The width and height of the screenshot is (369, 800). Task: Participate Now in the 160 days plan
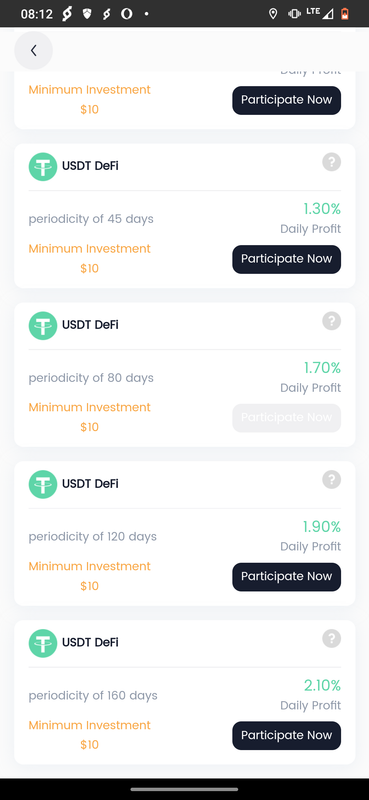click(x=286, y=735)
